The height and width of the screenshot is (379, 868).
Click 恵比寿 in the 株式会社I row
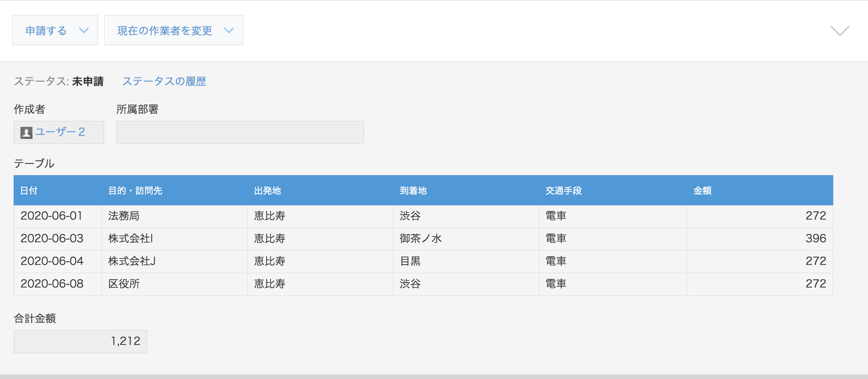[x=320, y=239]
